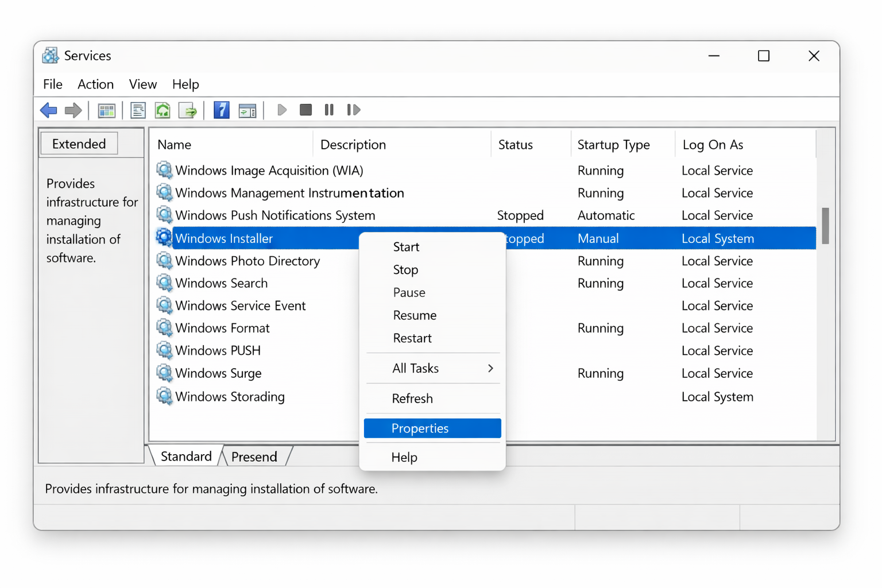Image resolution: width=882 pixels, height=588 pixels.
Task: Toggle the console tree view icon
Action: (107, 110)
